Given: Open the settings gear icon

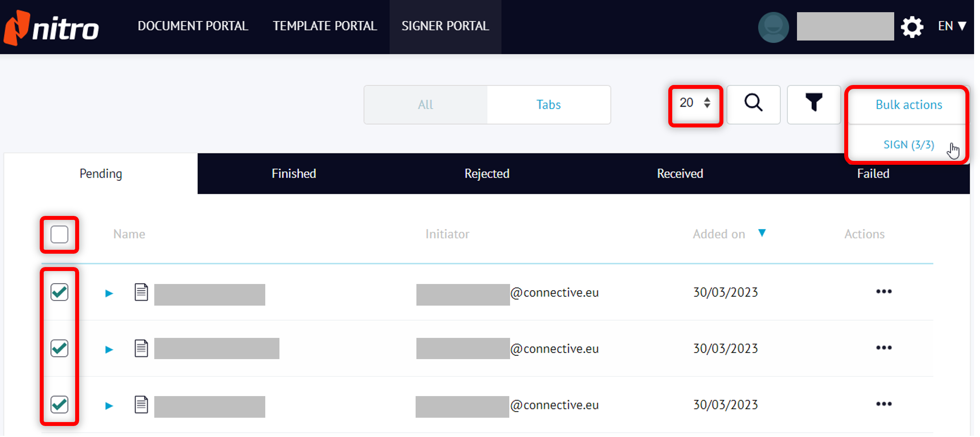Looking at the screenshot, I should tap(912, 27).
